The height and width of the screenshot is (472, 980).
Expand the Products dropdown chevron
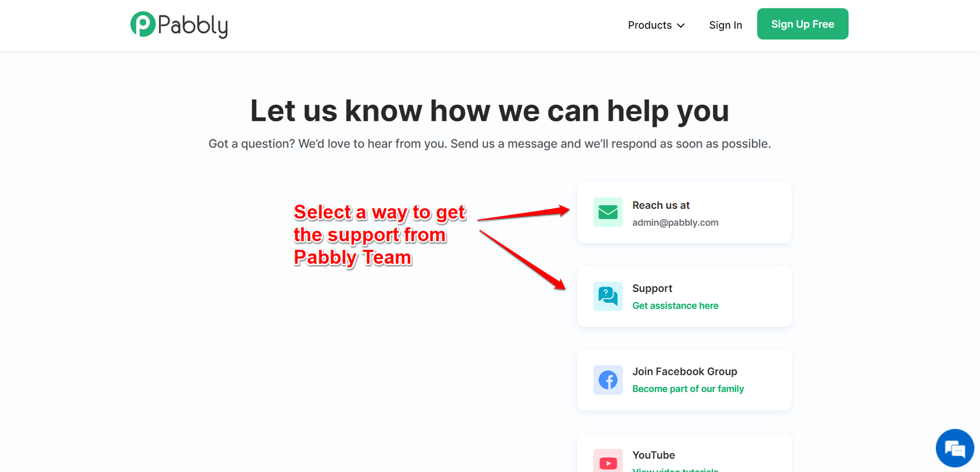[x=680, y=26]
